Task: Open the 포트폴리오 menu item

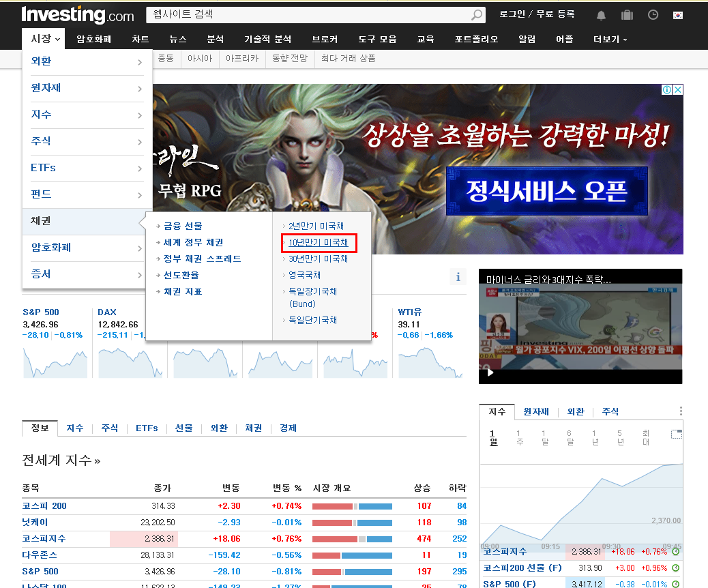Action: tap(476, 40)
